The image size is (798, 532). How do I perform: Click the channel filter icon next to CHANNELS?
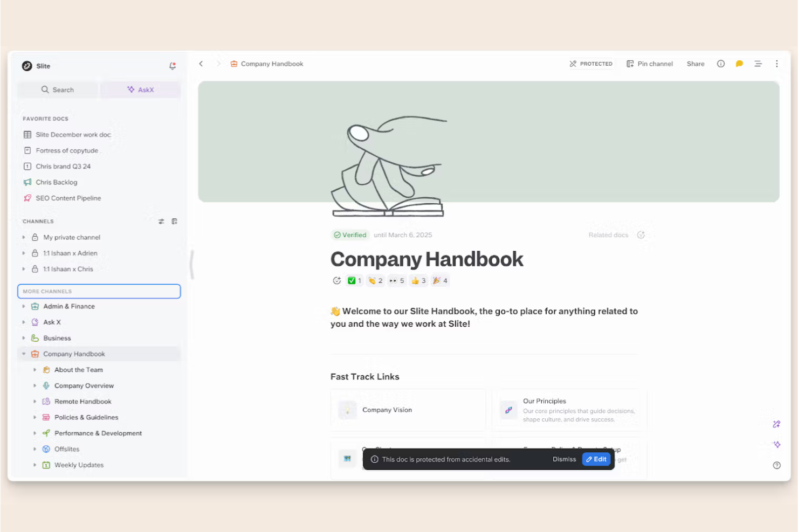point(161,221)
